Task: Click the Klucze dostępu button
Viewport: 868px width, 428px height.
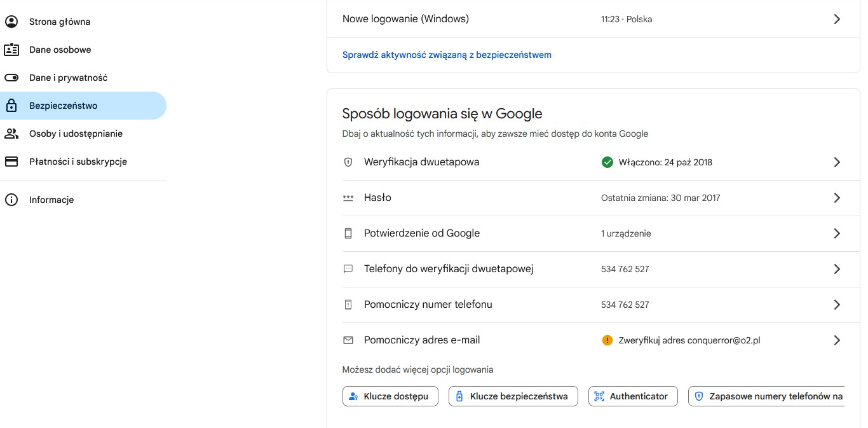Action: (390, 396)
